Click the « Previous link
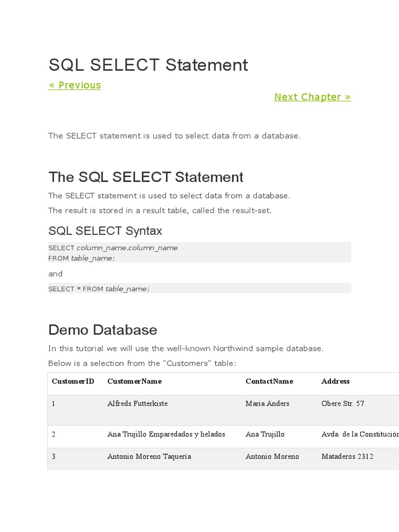The width and height of the screenshot is (399, 532). (x=75, y=85)
